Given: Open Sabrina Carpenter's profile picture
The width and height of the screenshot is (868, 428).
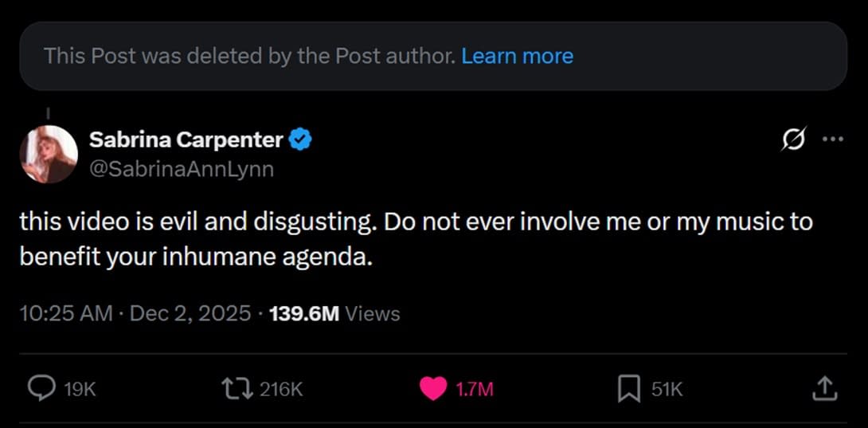Looking at the screenshot, I should 49,154.
